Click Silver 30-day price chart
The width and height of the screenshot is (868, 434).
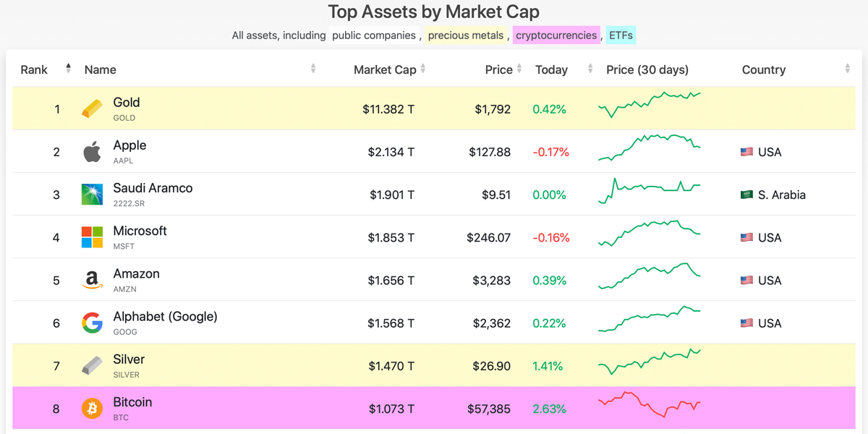pyautogui.click(x=650, y=362)
